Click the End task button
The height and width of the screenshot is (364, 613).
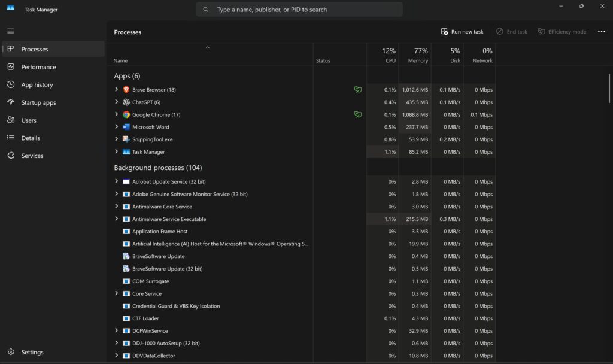click(512, 32)
